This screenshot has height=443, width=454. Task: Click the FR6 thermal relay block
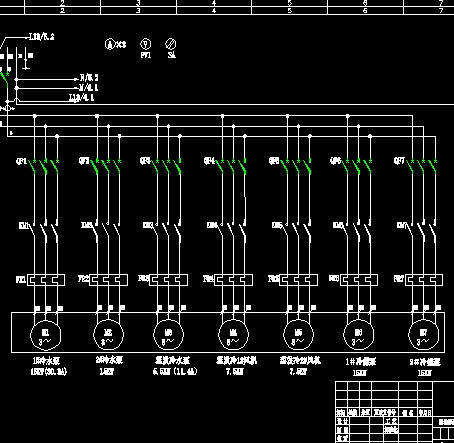[x=359, y=280]
